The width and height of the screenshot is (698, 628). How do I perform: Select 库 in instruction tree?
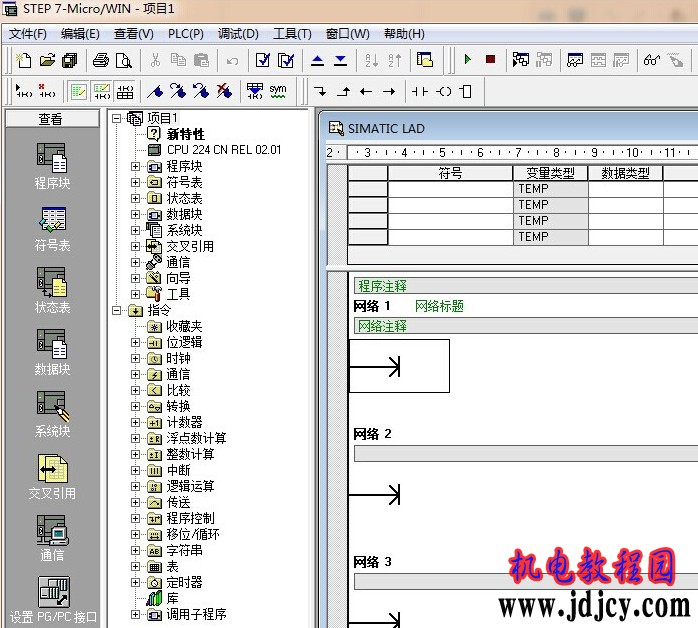172,599
